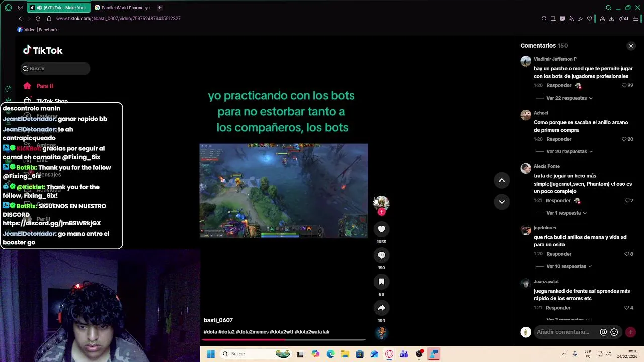Screen dimensions: 644x362
Task: Open the Video | Facebook bookmark
Action: [38, 30]
